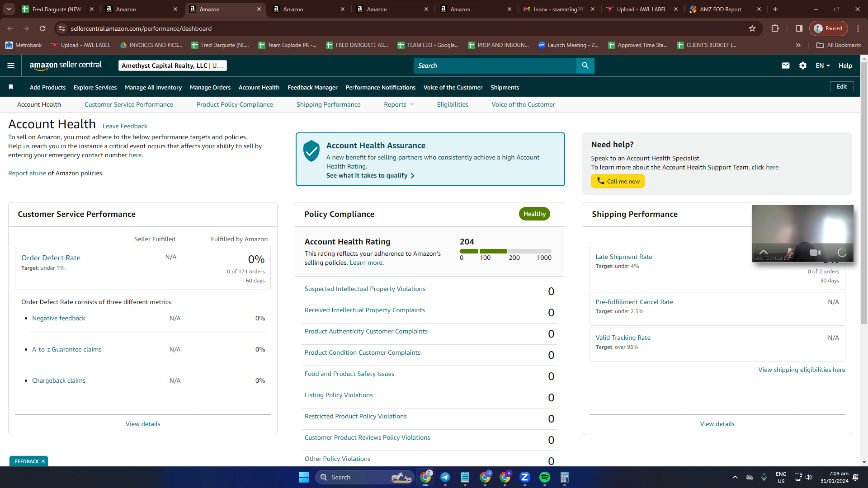
Task: Open Spotify from the taskbar
Action: click(545, 477)
